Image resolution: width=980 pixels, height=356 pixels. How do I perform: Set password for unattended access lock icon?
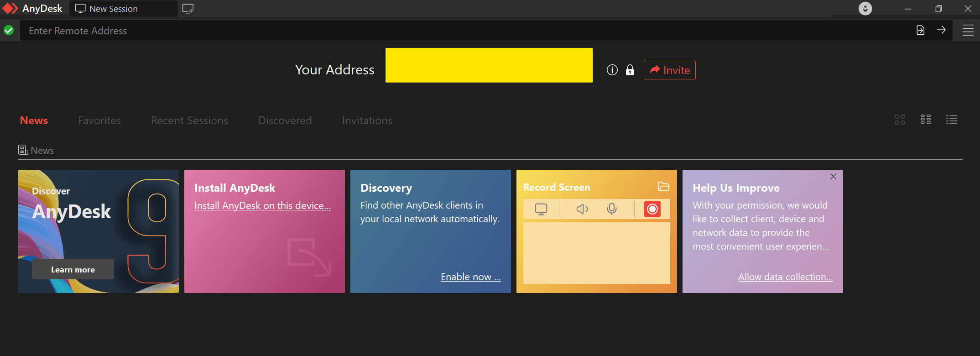tap(630, 70)
